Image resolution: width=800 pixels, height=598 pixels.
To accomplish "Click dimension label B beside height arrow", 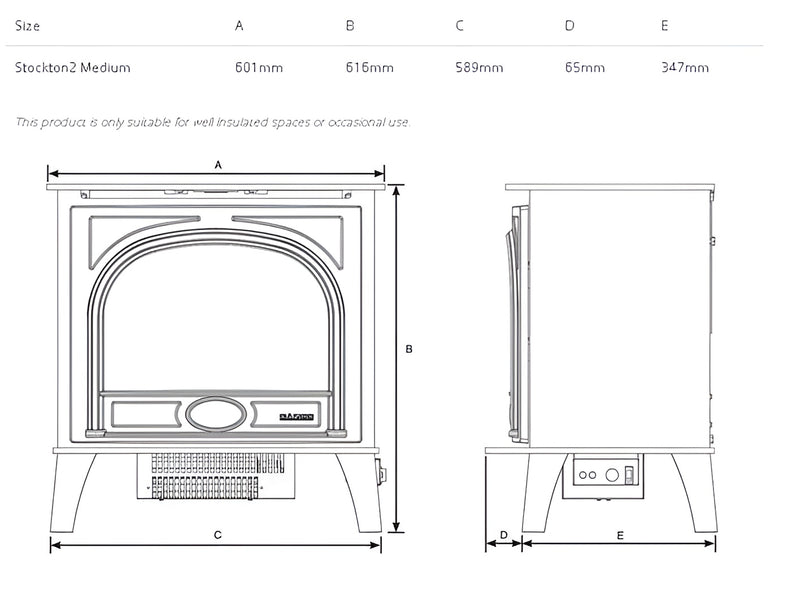I will [x=409, y=349].
